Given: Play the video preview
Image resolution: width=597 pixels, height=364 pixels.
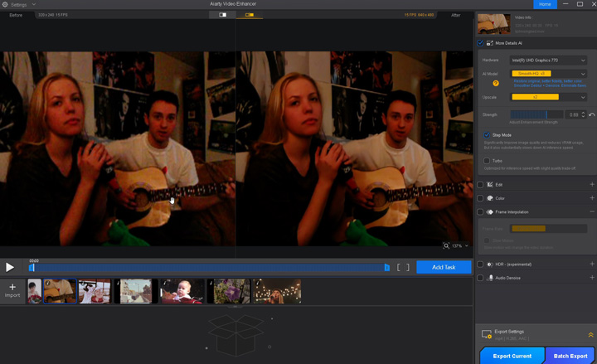Looking at the screenshot, I should pyautogui.click(x=10, y=267).
